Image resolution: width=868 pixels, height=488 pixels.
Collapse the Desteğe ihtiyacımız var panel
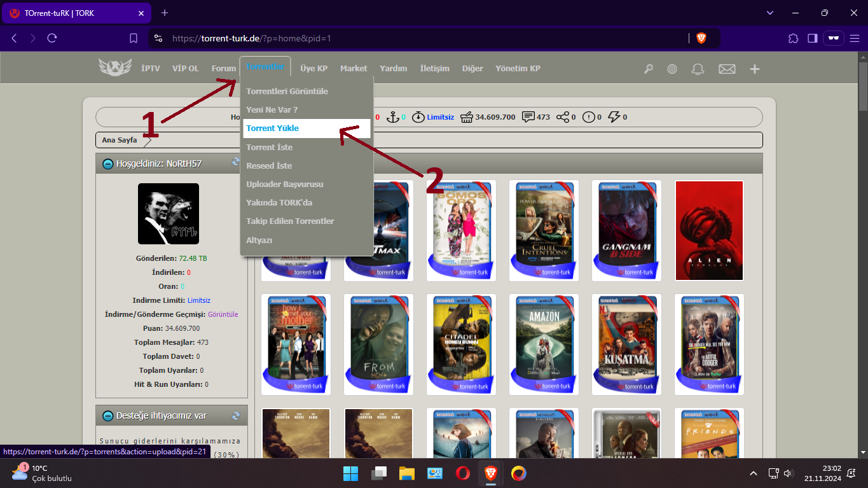point(108,416)
